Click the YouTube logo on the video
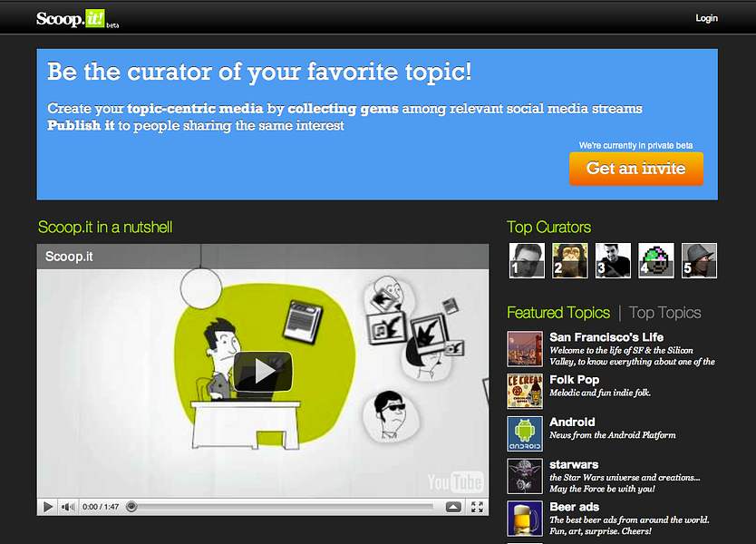756x544 pixels. point(455,481)
